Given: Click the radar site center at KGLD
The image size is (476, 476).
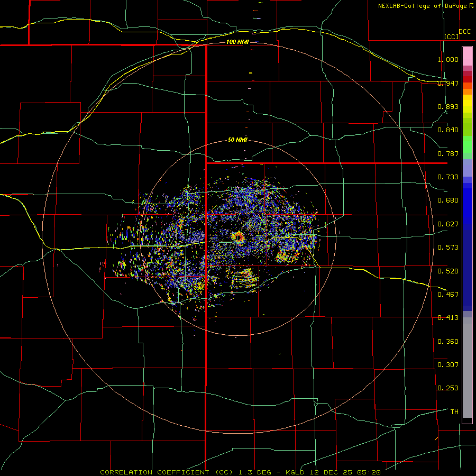Looking at the screenshot, I should [237, 237].
